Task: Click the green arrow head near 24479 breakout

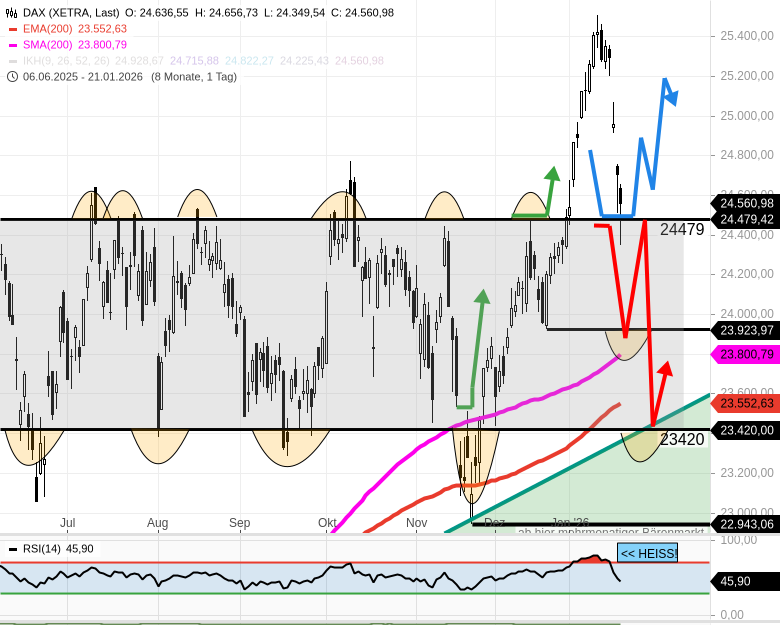Action: (x=551, y=175)
